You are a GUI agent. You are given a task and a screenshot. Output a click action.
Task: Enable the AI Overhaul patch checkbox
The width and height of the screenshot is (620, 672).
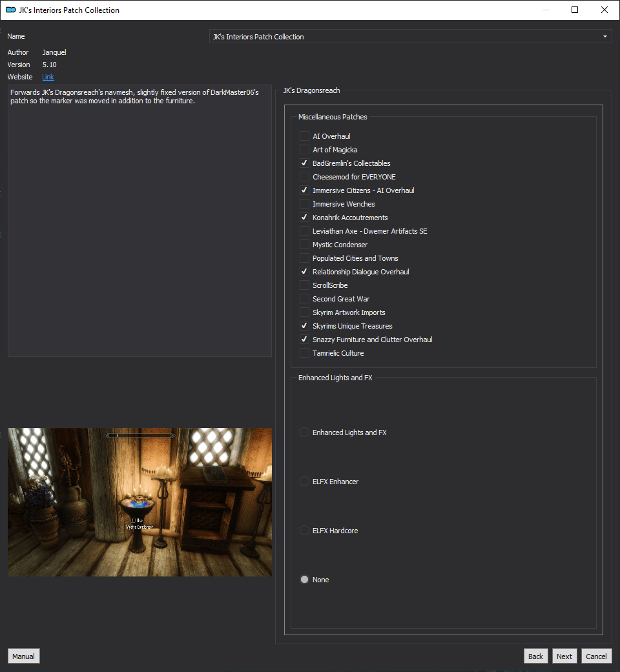pyautogui.click(x=304, y=136)
